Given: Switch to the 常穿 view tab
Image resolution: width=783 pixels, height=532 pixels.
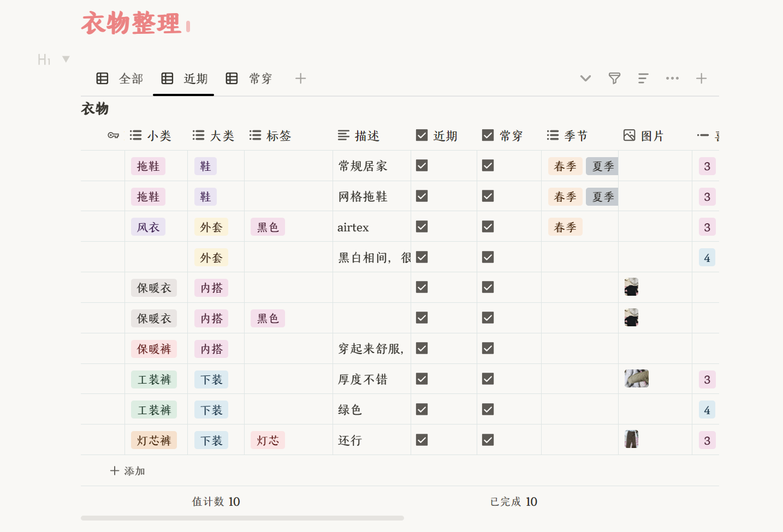Looking at the screenshot, I should (250, 79).
